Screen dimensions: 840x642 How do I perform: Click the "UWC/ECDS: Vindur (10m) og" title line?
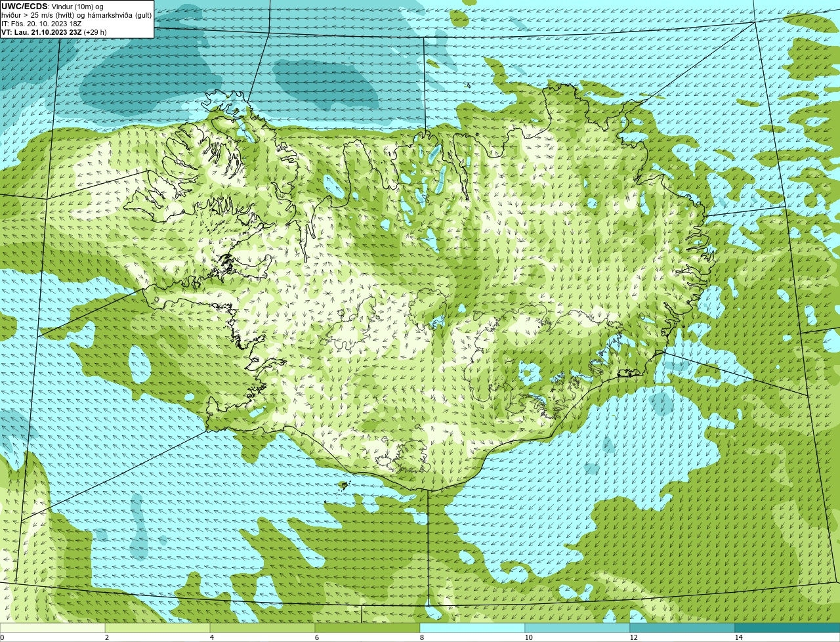coord(52,7)
